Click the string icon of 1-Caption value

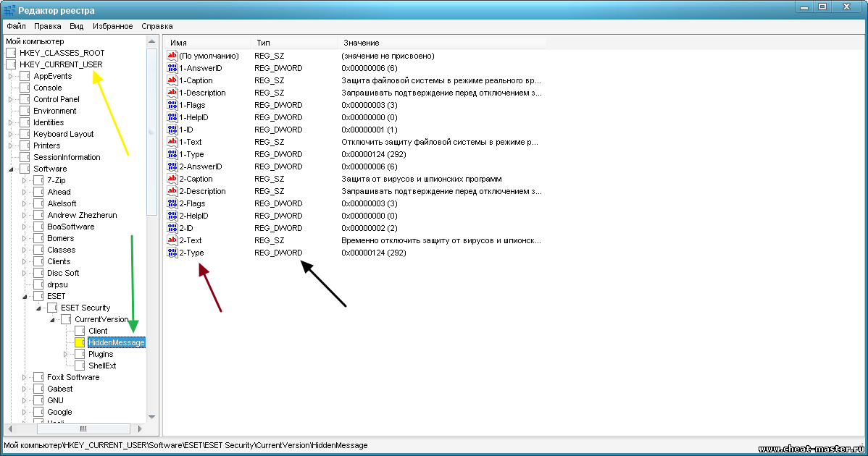[172, 80]
